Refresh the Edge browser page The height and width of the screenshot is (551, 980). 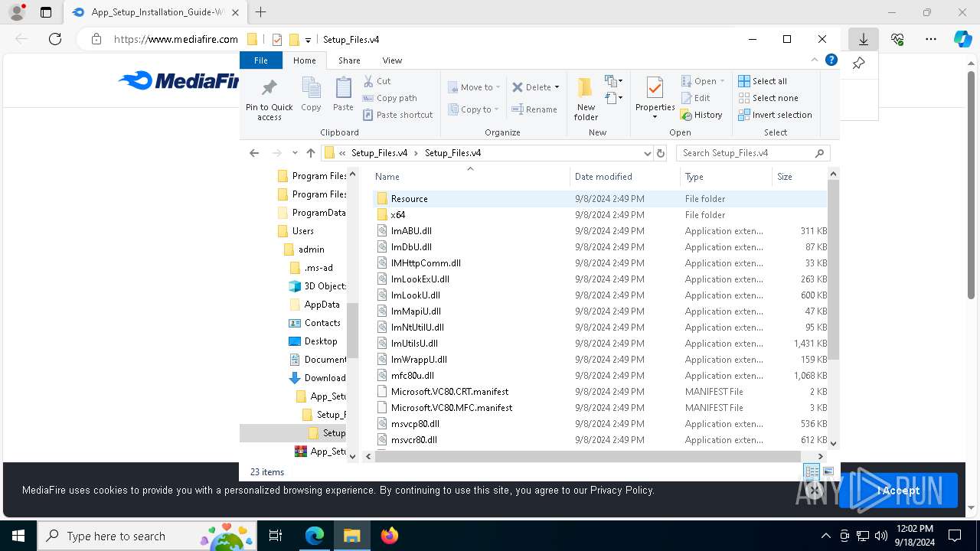click(x=55, y=39)
